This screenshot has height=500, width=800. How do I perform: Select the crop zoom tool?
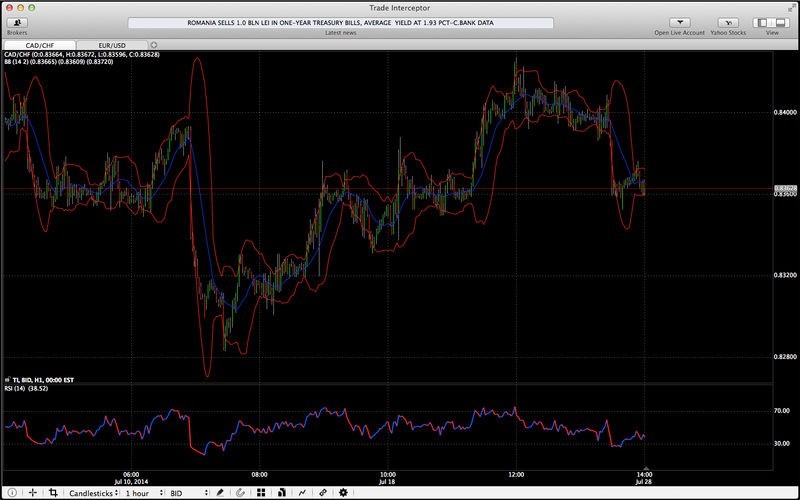(x=53, y=493)
